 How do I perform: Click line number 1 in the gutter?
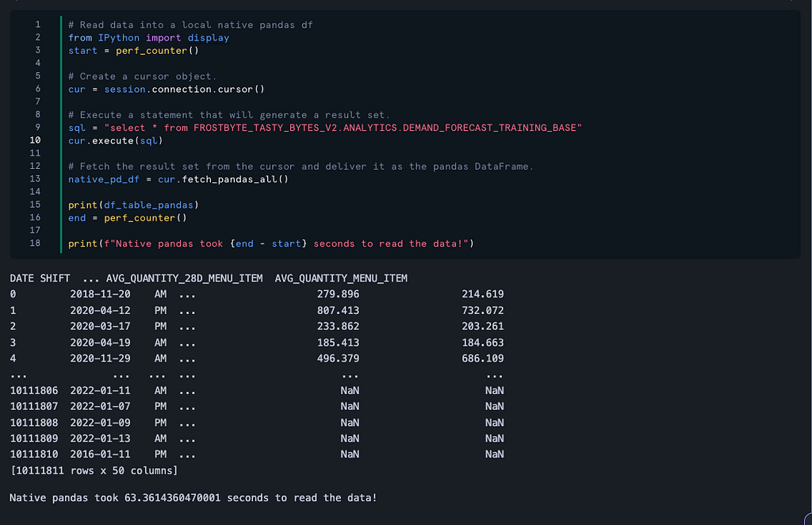click(x=38, y=25)
